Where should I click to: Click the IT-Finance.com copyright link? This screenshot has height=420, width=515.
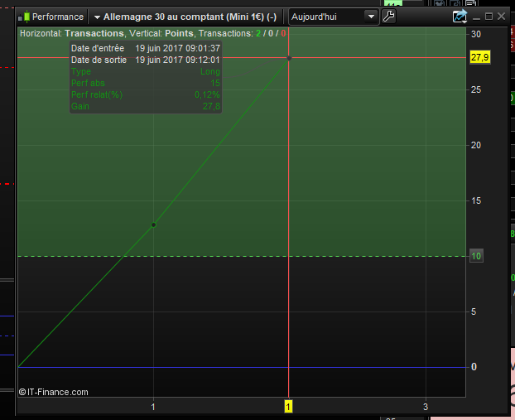[54, 392]
